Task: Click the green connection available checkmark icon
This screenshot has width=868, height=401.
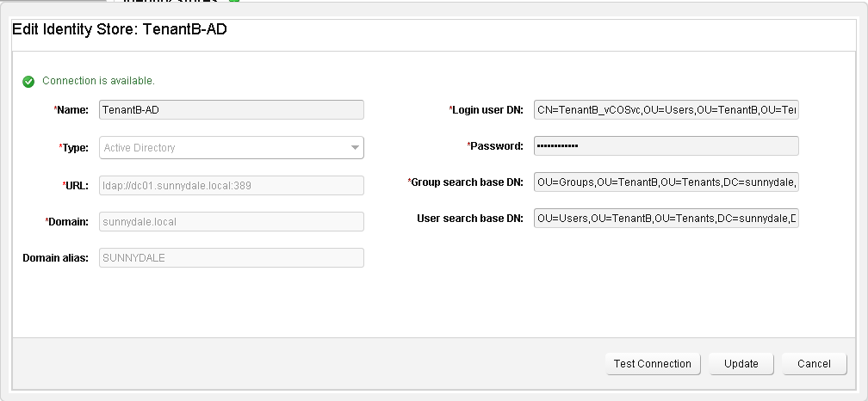Action: [28, 81]
